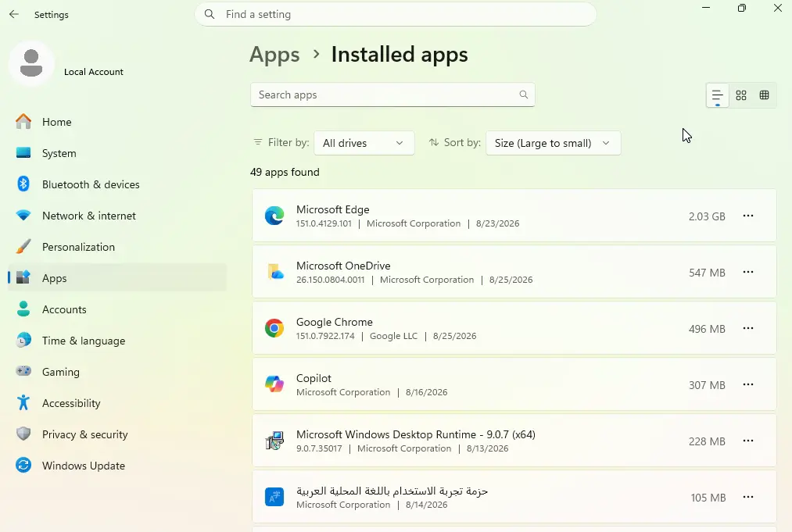Open System settings

(117, 153)
